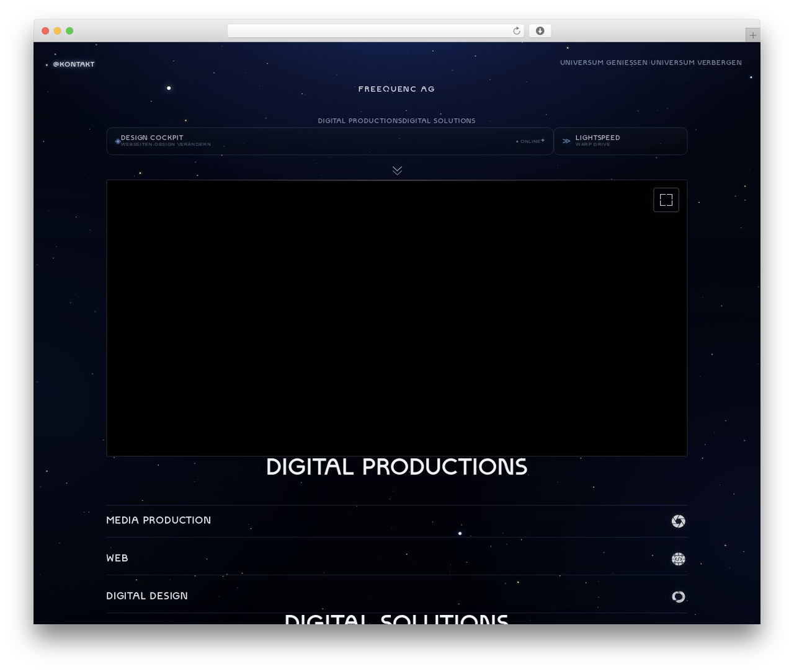Viewport: 794px width, 672px height.
Task: Expand the Media Production row
Action: click(x=397, y=521)
